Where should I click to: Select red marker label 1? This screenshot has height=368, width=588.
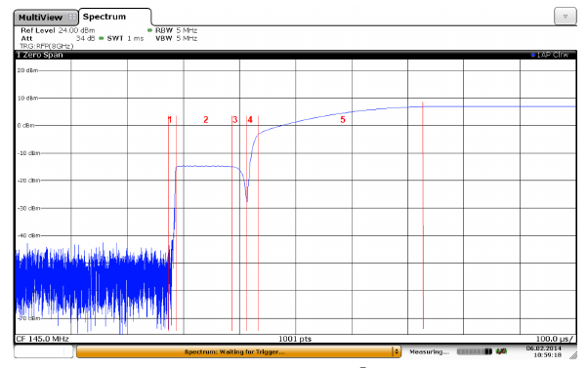pyautogui.click(x=170, y=119)
